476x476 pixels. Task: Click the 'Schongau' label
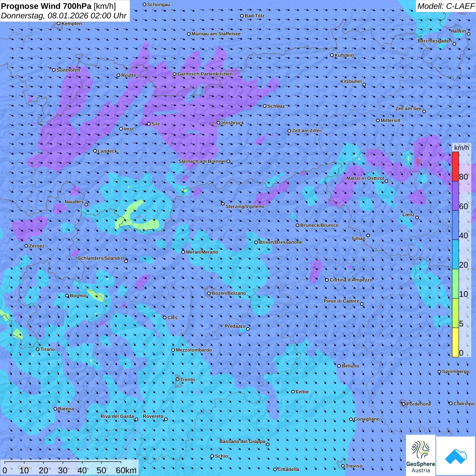[158, 4]
